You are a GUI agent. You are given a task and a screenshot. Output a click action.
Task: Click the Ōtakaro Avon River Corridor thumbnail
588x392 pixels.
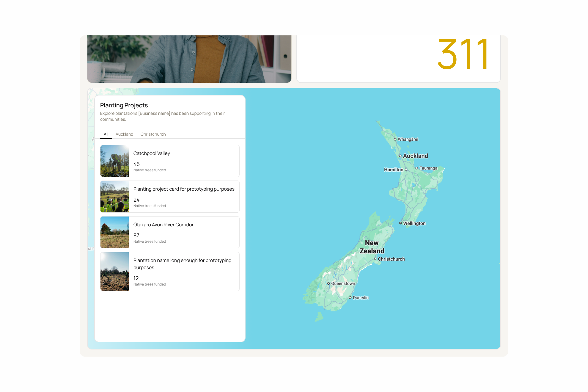[114, 232]
